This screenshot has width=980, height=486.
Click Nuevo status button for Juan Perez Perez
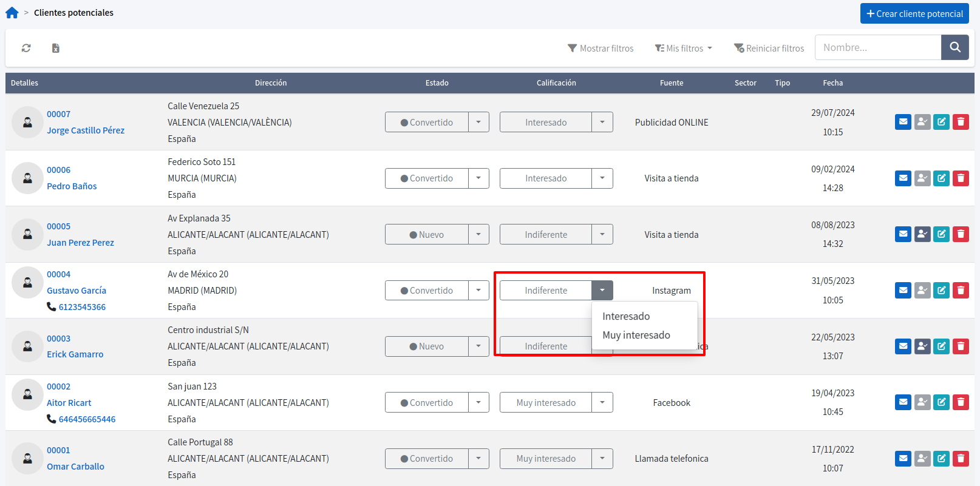427,234
